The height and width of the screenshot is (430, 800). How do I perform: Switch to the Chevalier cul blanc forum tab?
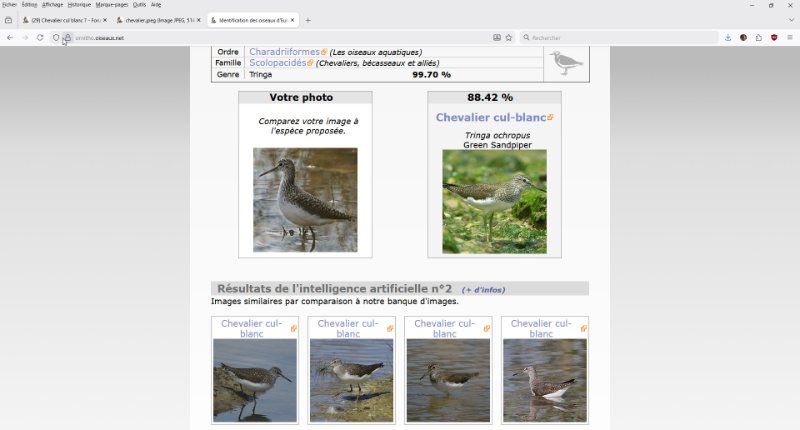pos(65,20)
